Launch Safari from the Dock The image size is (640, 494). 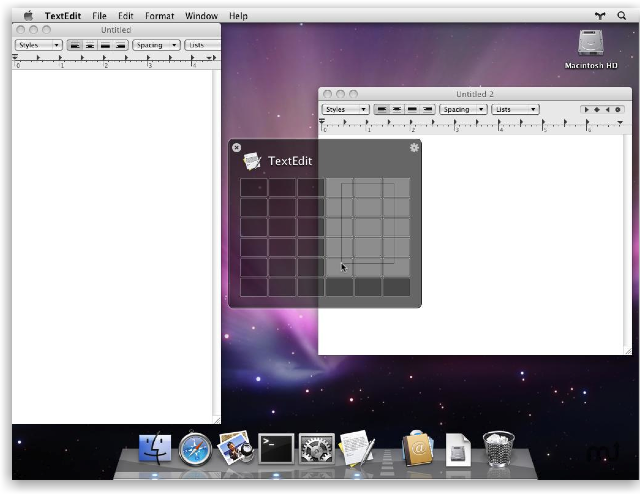click(x=195, y=449)
